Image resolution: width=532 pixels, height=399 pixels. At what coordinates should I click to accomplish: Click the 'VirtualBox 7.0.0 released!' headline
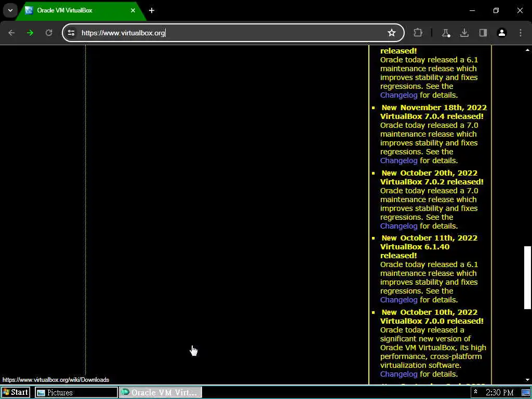(x=432, y=321)
